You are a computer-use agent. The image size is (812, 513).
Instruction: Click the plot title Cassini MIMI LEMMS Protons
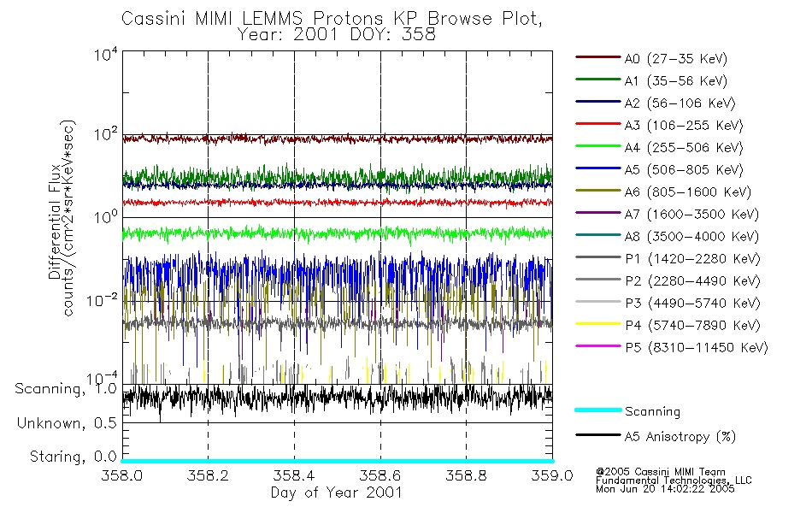[x=332, y=19]
